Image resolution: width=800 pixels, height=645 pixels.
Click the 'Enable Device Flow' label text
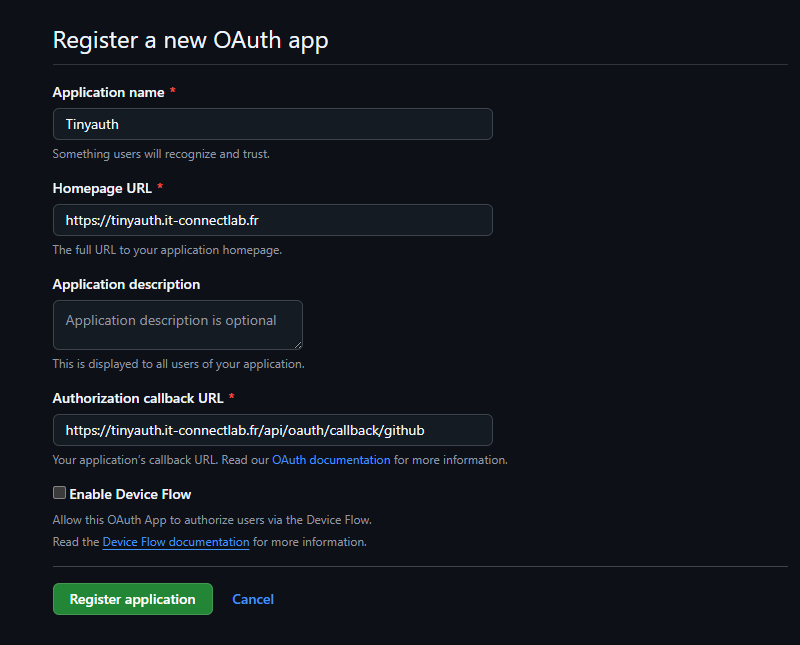(x=130, y=494)
